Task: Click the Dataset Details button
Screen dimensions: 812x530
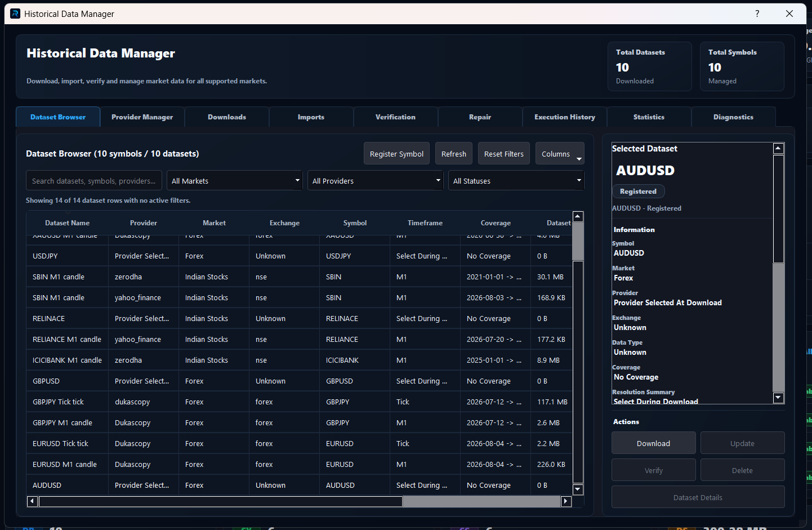Action: click(698, 497)
